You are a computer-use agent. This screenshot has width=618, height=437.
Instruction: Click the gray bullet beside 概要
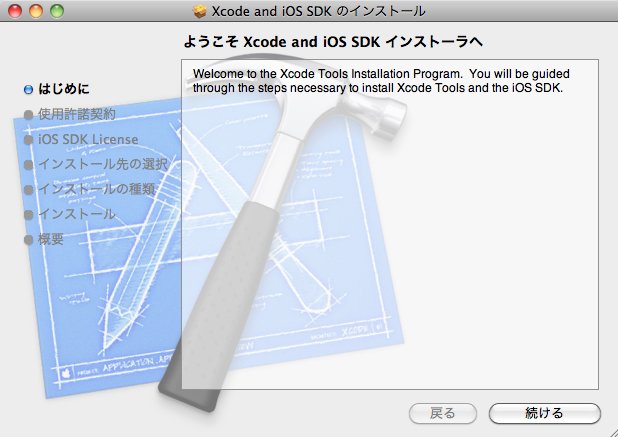(x=28, y=240)
